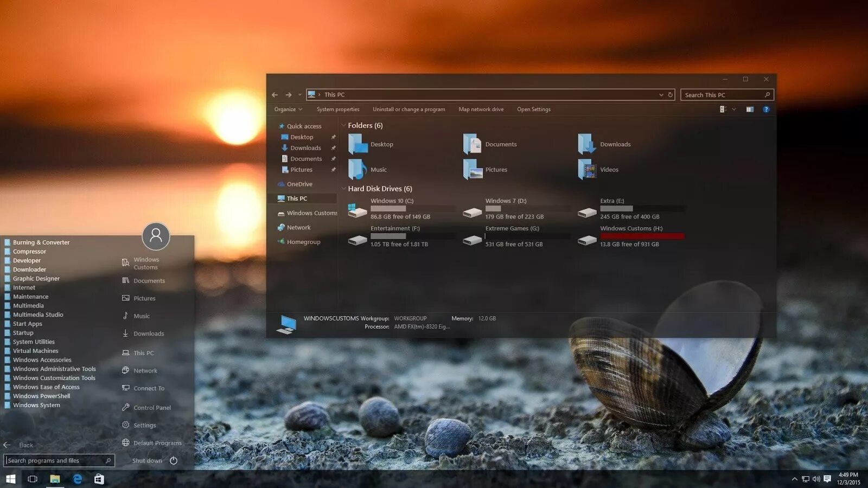This screenshot has height=488, width=868.
Task: Select the Windows 7 (D:) drive
Action: (516, 209)
